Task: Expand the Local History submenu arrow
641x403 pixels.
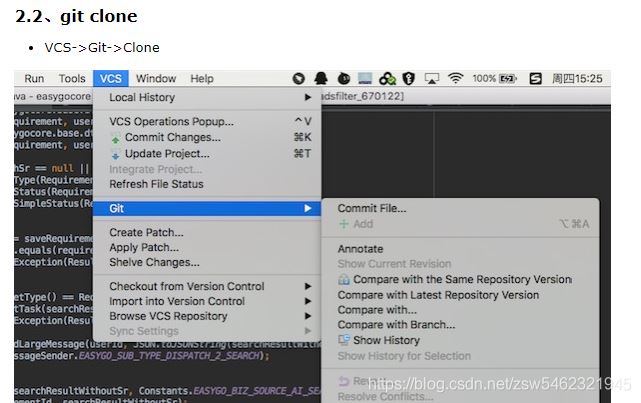Action: (308, 97)
